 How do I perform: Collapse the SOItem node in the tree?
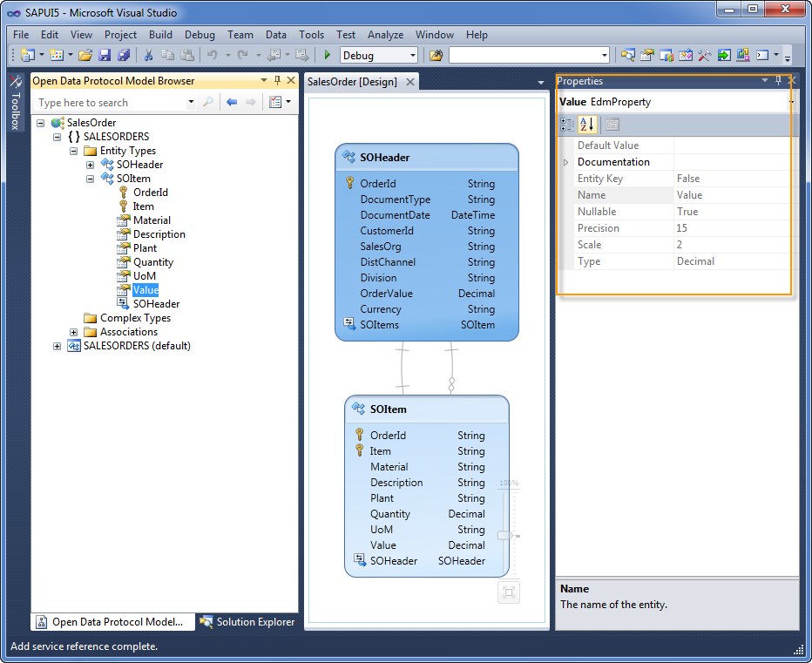pyautogui.click(x=91, y=179)
